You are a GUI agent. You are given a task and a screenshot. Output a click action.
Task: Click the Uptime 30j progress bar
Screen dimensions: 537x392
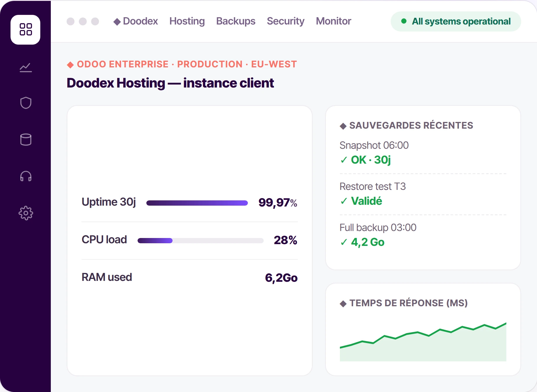click(197, 203)
